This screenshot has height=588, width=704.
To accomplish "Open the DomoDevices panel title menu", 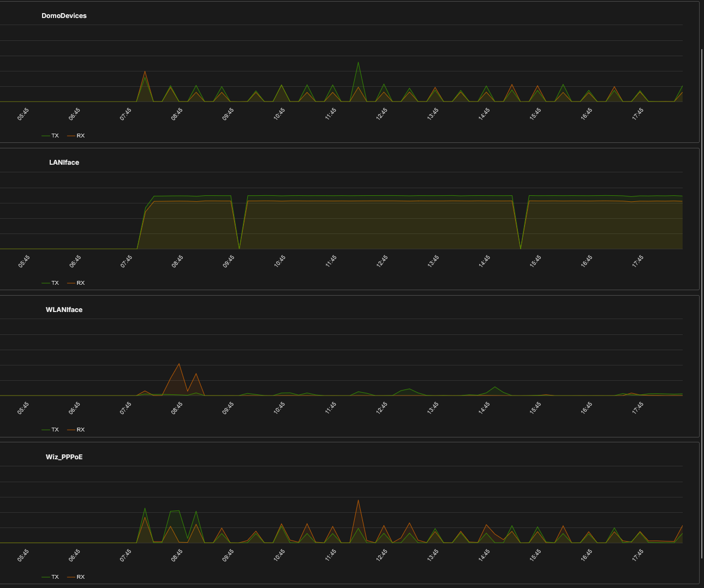I will point(64,16).
